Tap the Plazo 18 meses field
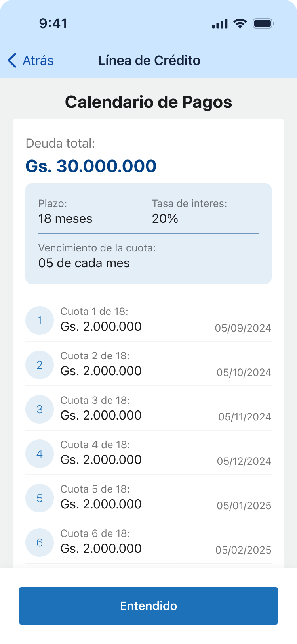Screen dimensions: 297x644 [x=65, y=211]
